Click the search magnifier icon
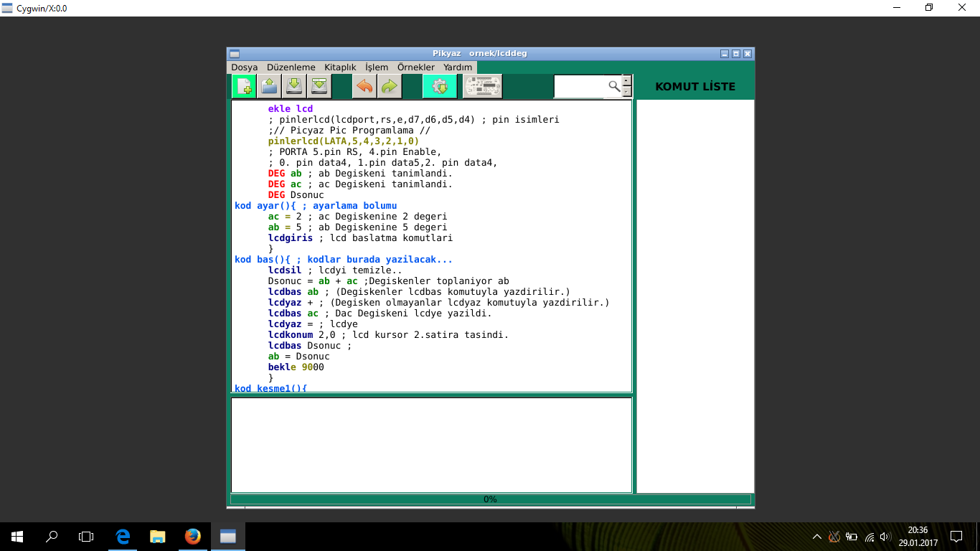 pos(614,86)
